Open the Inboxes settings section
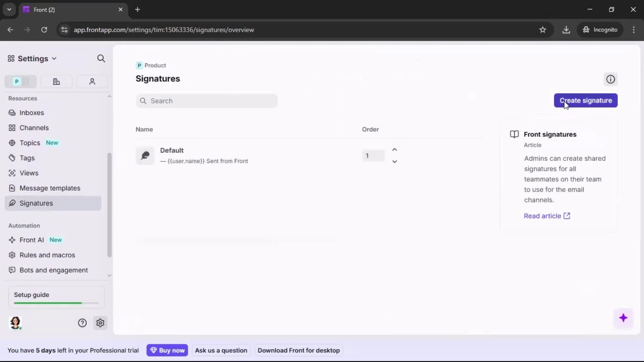This screenshot has width=644, height=362. tap(32, 113)
